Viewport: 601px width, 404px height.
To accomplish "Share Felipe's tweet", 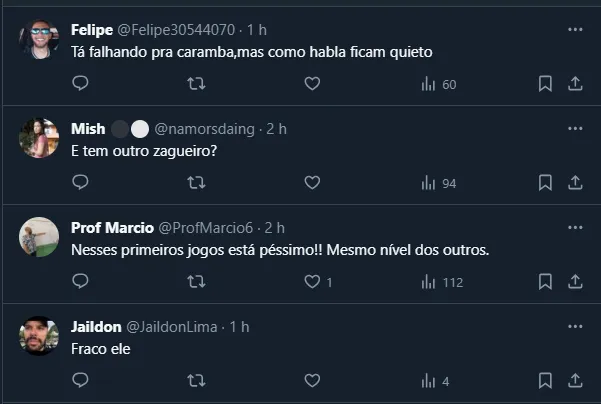I will pos(575,84).
